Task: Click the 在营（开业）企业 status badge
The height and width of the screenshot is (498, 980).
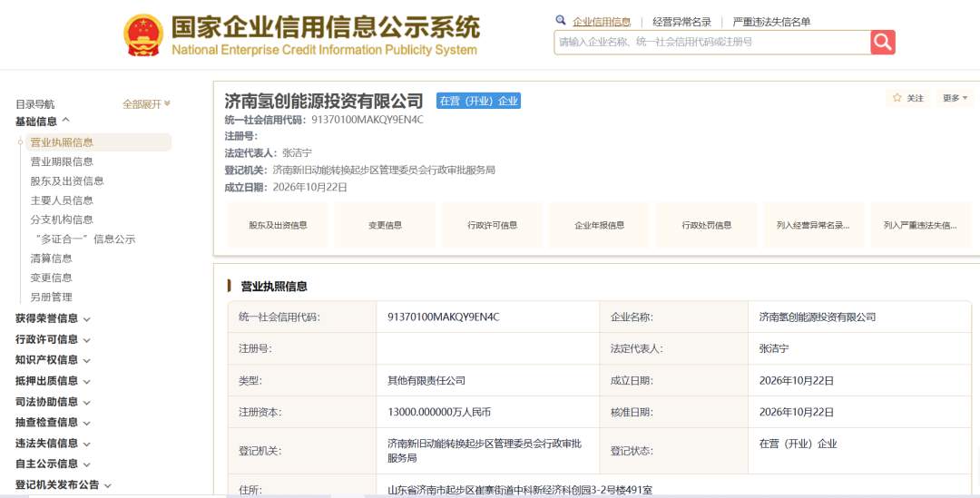Action: click(478, 101)
